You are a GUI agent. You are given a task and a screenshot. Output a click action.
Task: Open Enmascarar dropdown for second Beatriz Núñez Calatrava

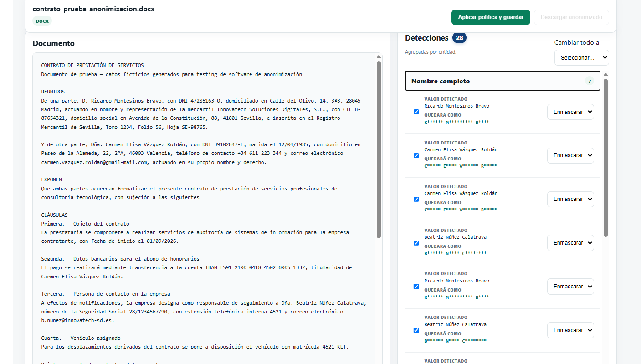pos(570,330)
